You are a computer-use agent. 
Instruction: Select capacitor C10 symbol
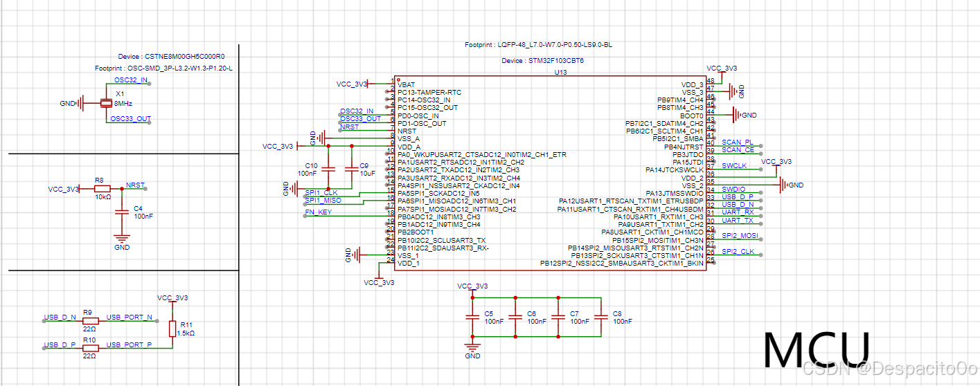pos(328,169)
